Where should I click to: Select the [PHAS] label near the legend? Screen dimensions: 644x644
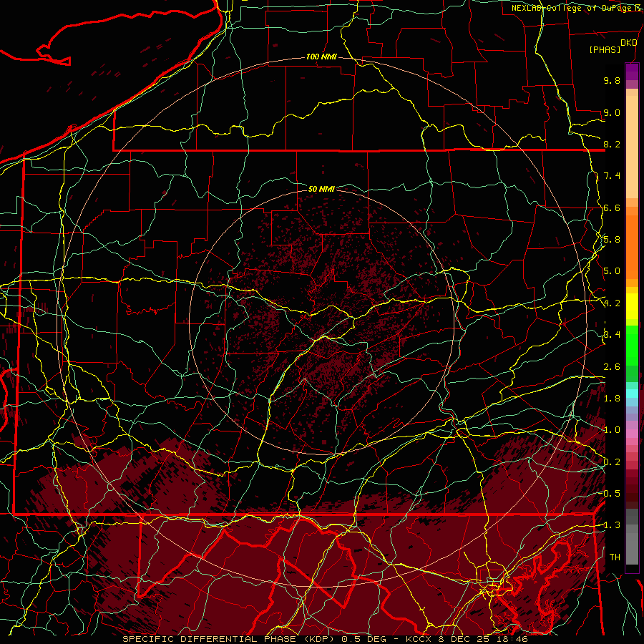pyautogui.click(x=605, y=49)
